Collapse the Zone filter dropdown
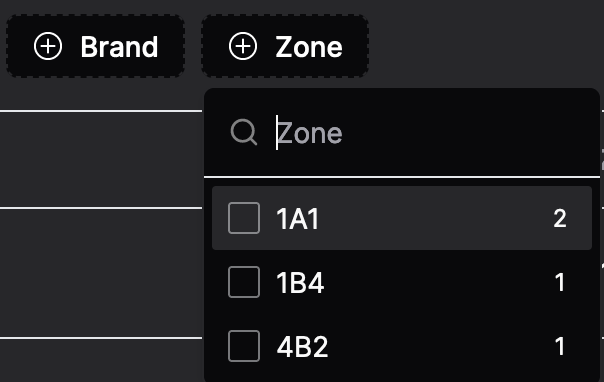The width and height of the screenshot is (604, 382). pos(285,46)
